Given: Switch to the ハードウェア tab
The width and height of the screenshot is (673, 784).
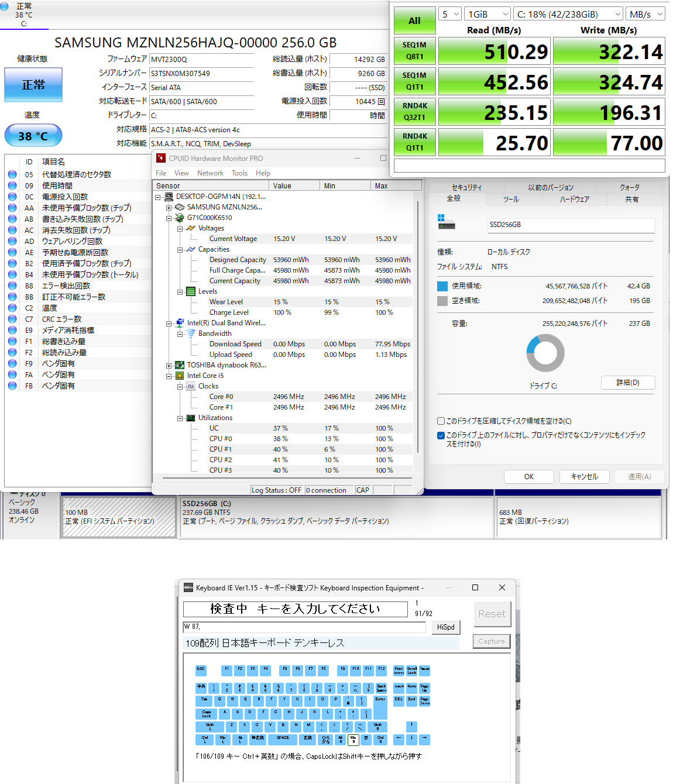Looking at the screenshot, I should [x=574, y=200].
